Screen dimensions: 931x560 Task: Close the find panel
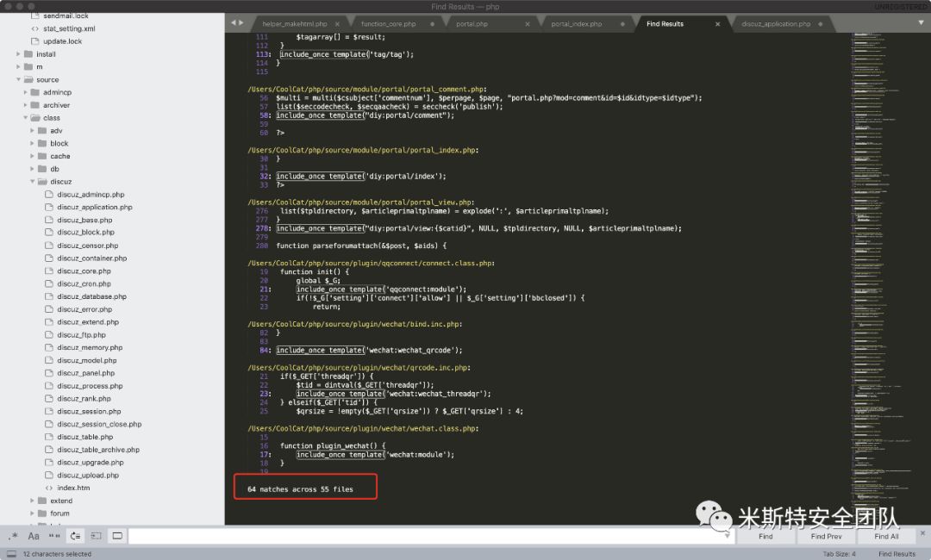[x=922, y=533]
